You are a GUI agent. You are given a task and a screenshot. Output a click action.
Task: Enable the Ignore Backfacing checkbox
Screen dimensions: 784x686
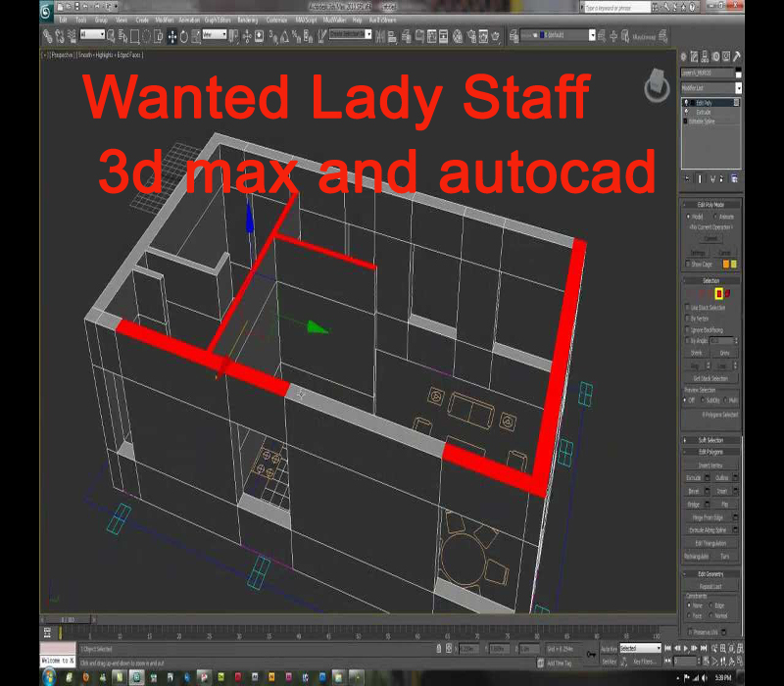688,330
